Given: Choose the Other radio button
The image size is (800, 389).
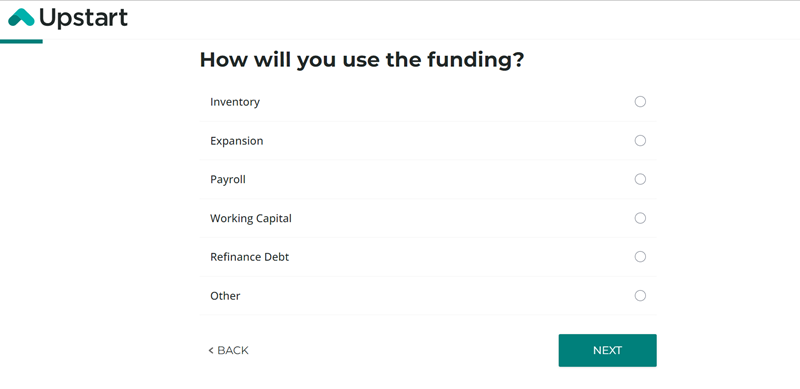Looking at the screenshot, I should 640,296.
